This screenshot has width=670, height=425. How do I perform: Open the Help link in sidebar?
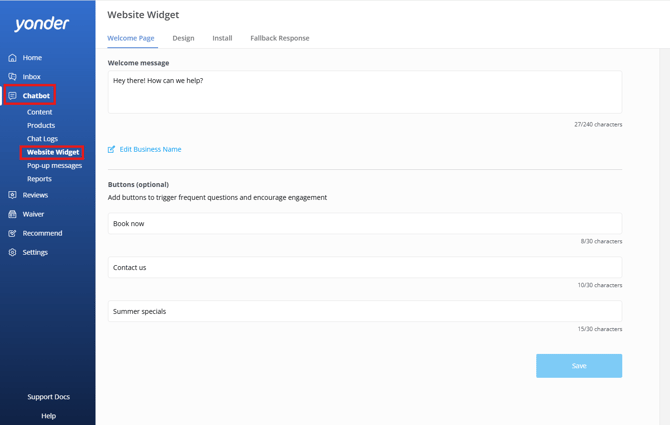tap(49, 416)
